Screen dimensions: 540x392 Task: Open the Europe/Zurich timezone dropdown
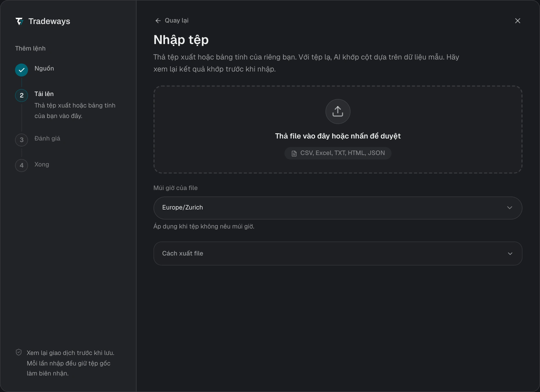pos(338,208)
